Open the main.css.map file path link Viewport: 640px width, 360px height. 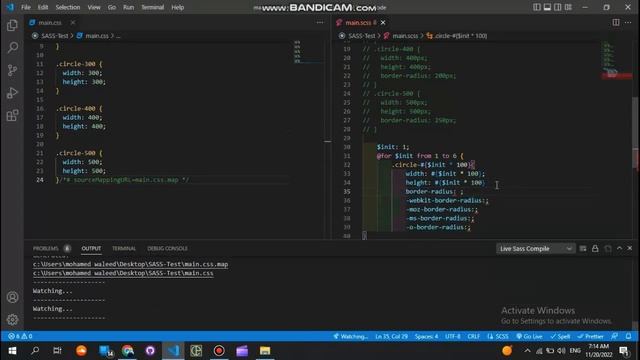(131, 264)
